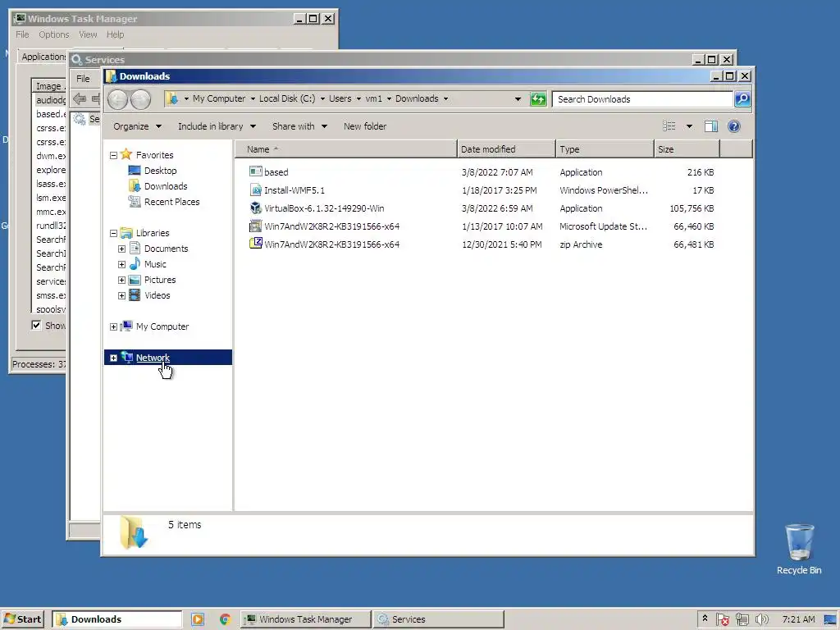The height and width of the screenshot is (630, 840).
Task: Click the address bar folder icon
Action: point(172,98)
